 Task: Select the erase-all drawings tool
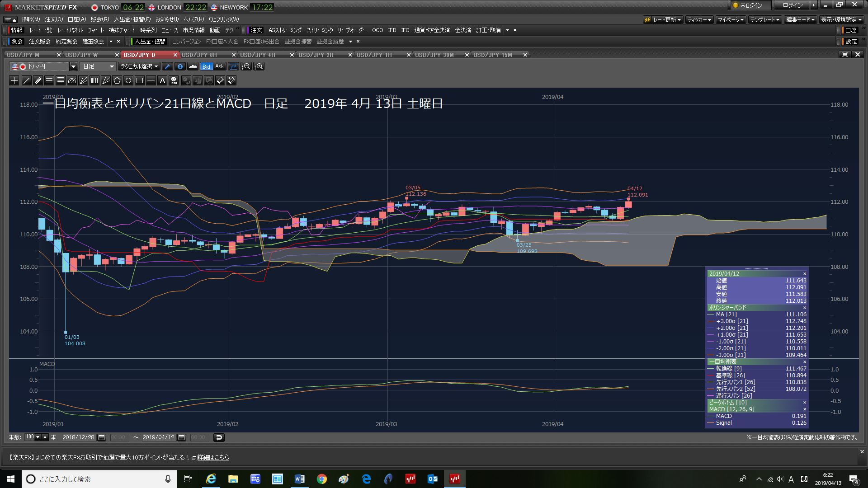pos(231,80)
